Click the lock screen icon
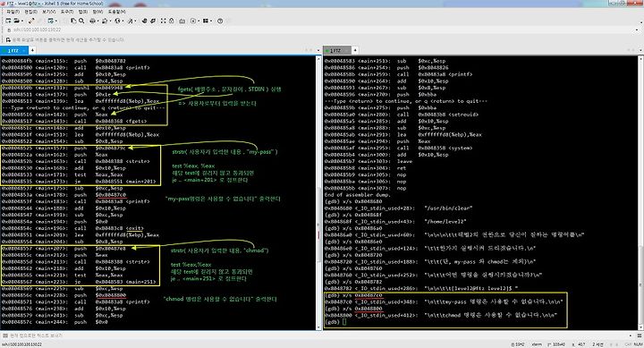Viewport: 644px width, 348px height. (x=171, y=21)
